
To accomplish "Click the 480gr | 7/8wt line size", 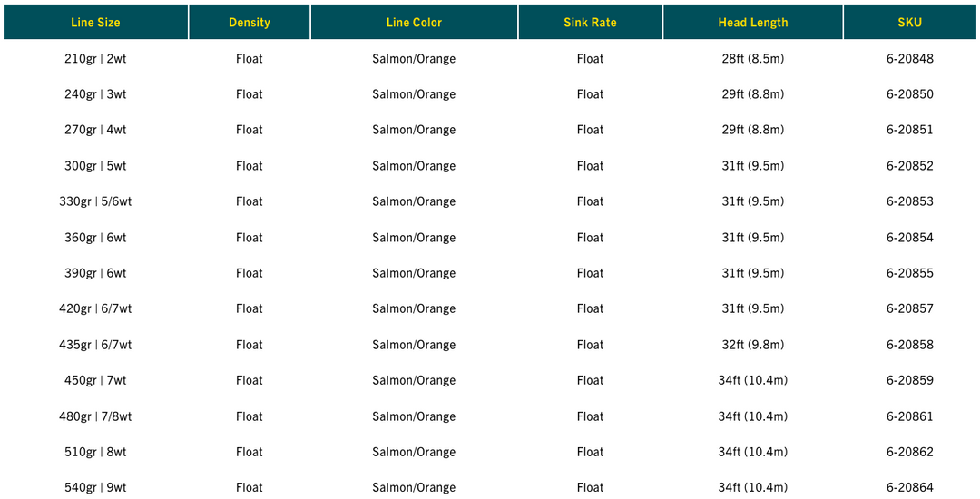I will coord(95,416).
